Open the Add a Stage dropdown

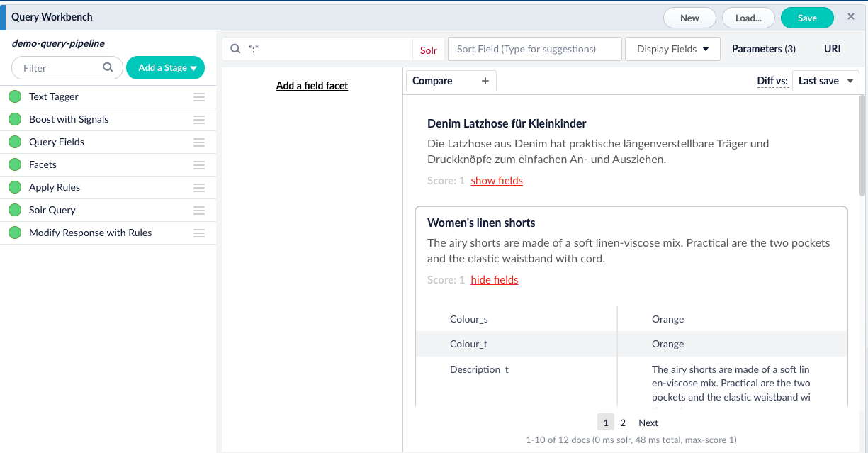pyautogui.click(x=165, y=68)
